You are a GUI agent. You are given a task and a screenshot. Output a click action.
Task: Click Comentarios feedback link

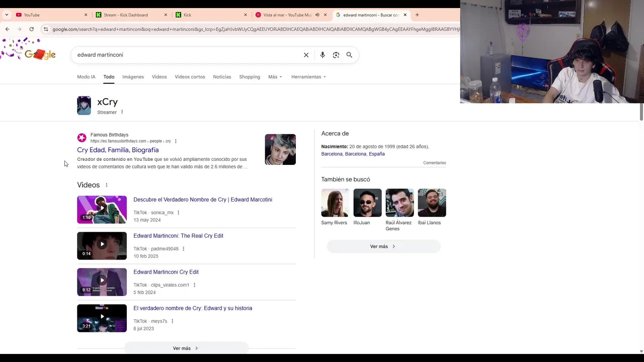(x=435, y=163)
